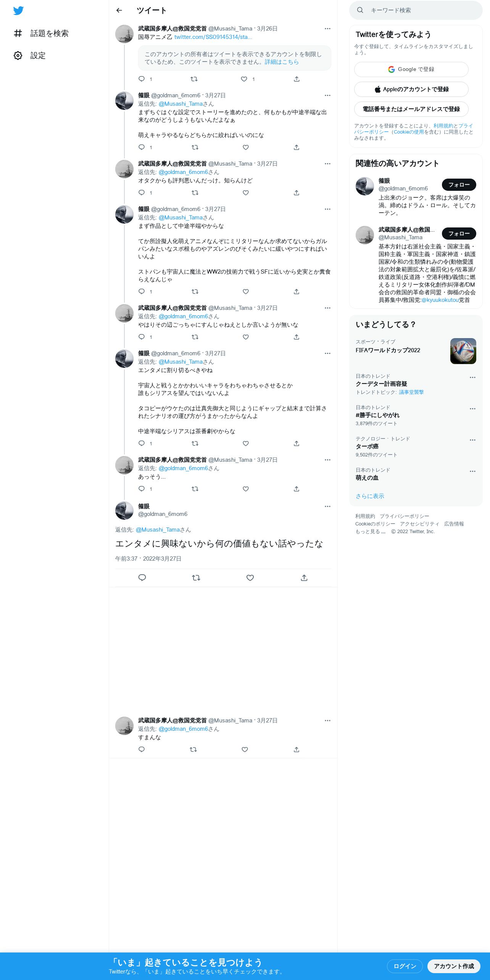
Task: Open settings gear in the left sidebar
Action: click(x=18, y=55)
